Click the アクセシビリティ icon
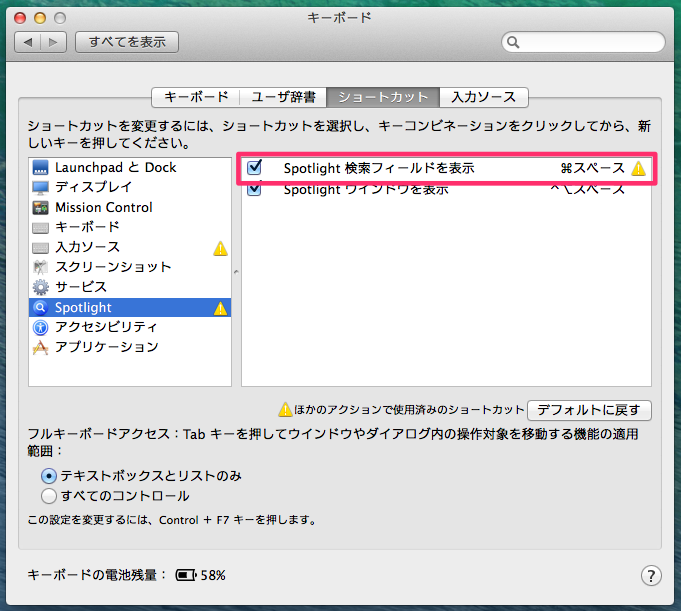Image resolution: width=681 pixels, height=611 pixels. coord(40,327)
